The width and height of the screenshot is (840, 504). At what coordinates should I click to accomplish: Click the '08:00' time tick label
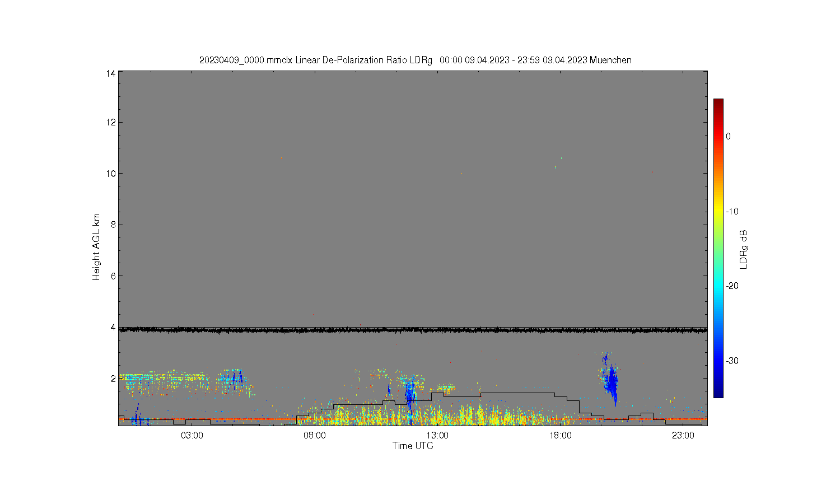pos(315,436)
